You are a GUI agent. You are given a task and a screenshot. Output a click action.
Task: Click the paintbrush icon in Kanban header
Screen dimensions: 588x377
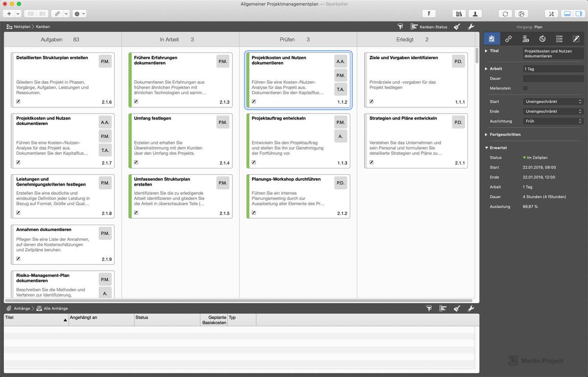[x=457, y=27]
